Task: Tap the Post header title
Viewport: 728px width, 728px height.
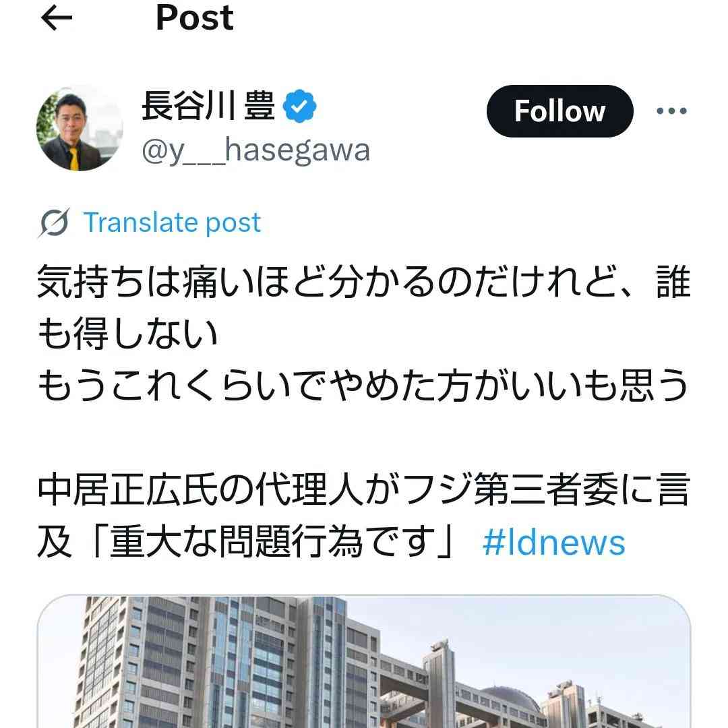Action: click(x=195, y=18)
